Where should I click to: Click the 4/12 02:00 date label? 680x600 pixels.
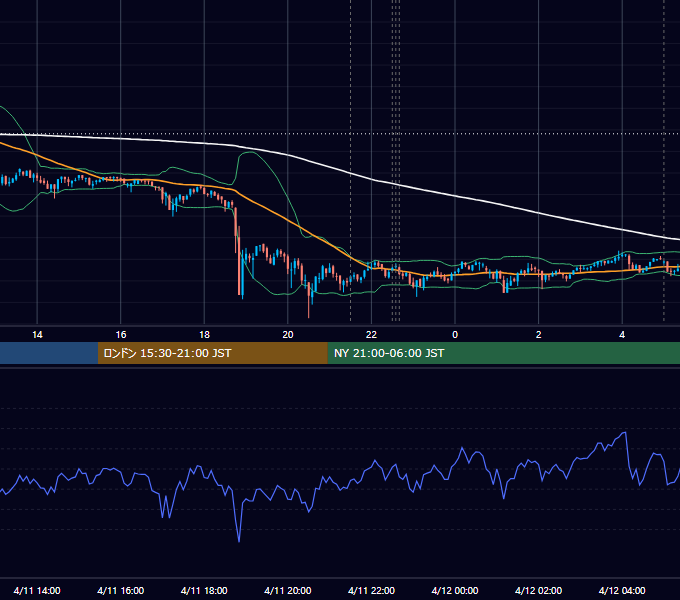(538, 590)
